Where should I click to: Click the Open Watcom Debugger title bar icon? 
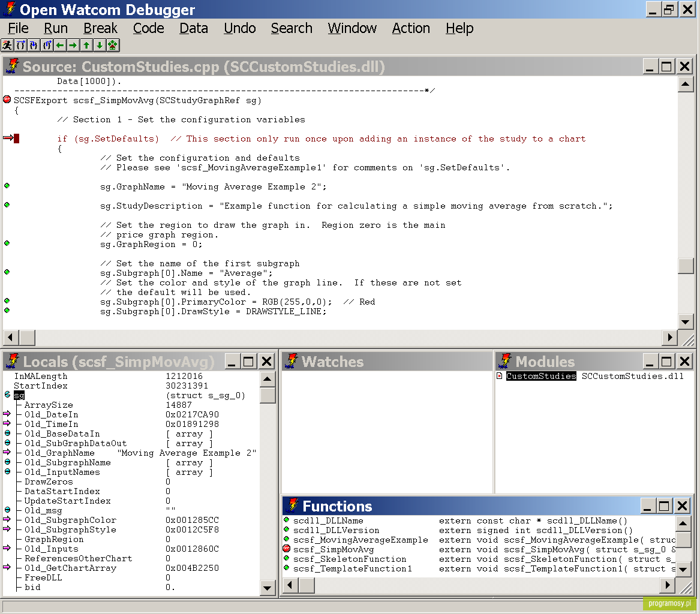tap(10, 9)
